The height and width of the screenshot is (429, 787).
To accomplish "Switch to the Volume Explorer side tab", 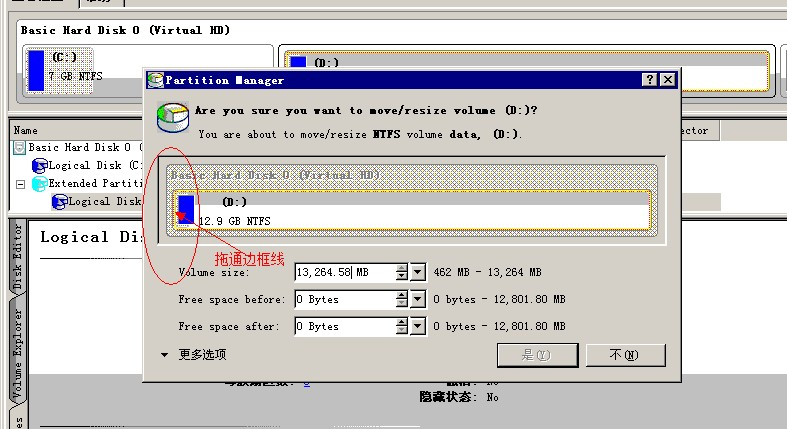I will [x=18, y=352].
